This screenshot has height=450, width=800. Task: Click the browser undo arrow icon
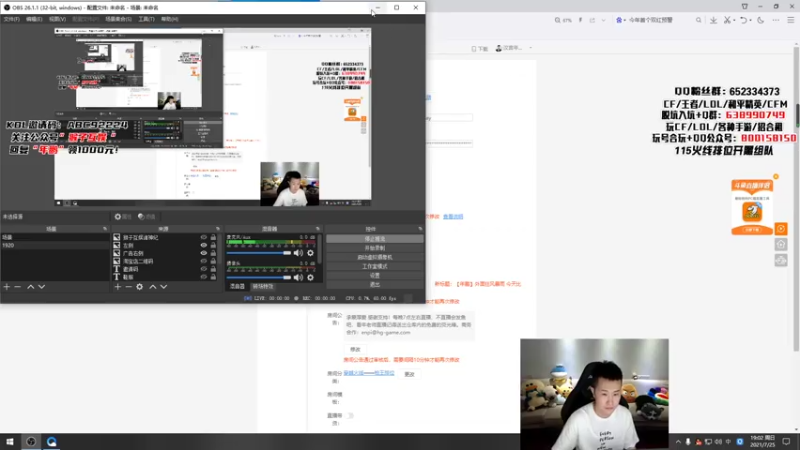point(743,20)
